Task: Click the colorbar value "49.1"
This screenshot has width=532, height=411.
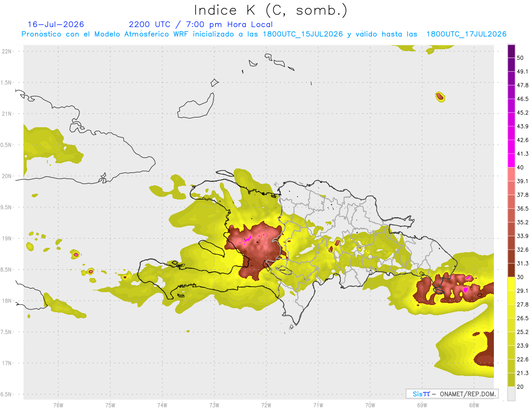Action: tap(523, 71)
